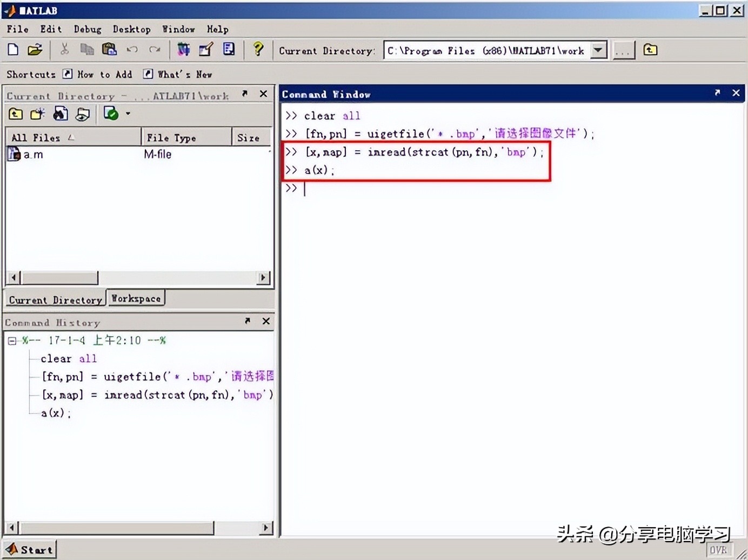Go up one directory level in main toolbar

650,50
